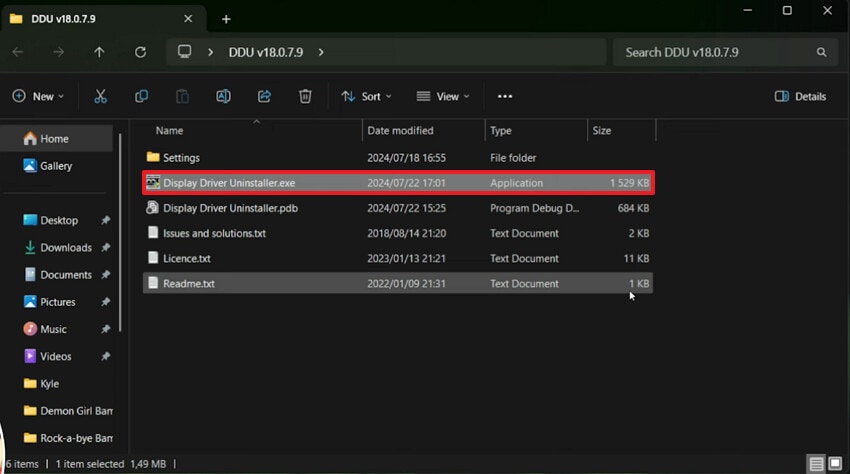Click the Paste clipboard icon
The image size is (850, 474).
(x=182, y=97)
